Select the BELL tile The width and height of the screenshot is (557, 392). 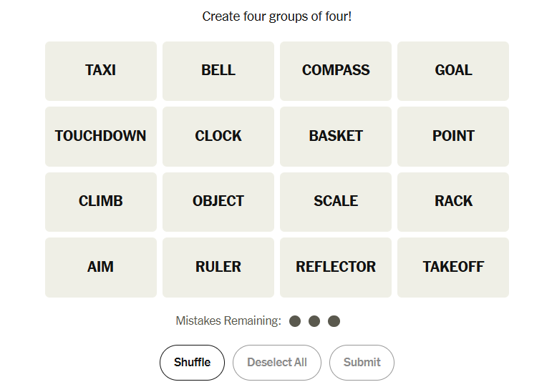(x=218, y=71)
